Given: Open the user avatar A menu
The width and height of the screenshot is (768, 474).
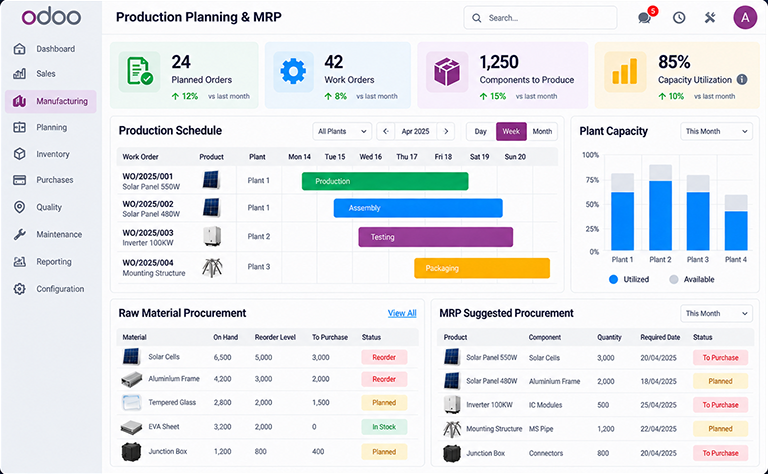Looking at the screenshot, I should [x=745, y=18].
